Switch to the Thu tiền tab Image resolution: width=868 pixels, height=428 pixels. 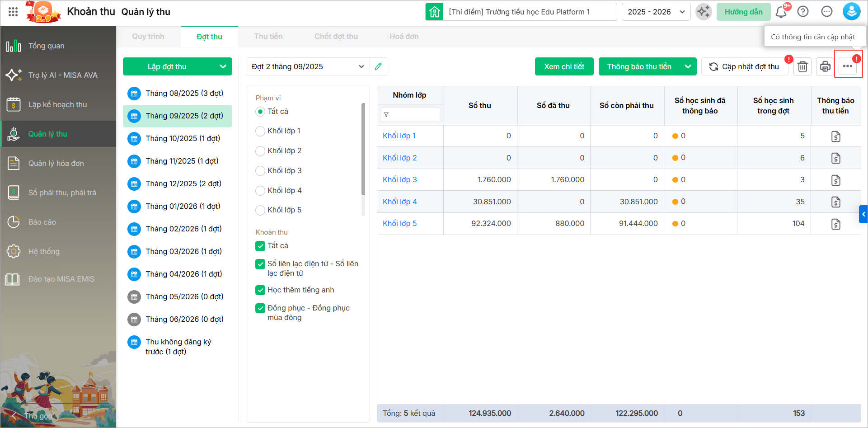(268, 37)
